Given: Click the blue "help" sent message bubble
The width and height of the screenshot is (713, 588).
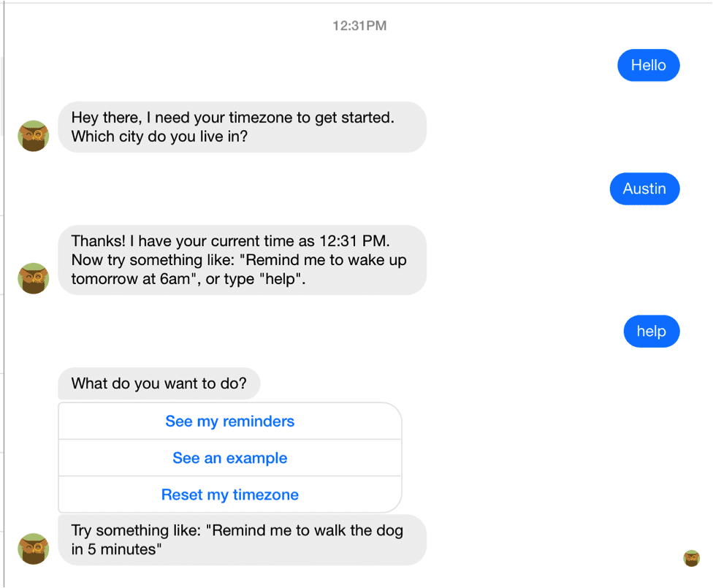Looking at the screenshot, I should tap(650, 331).
